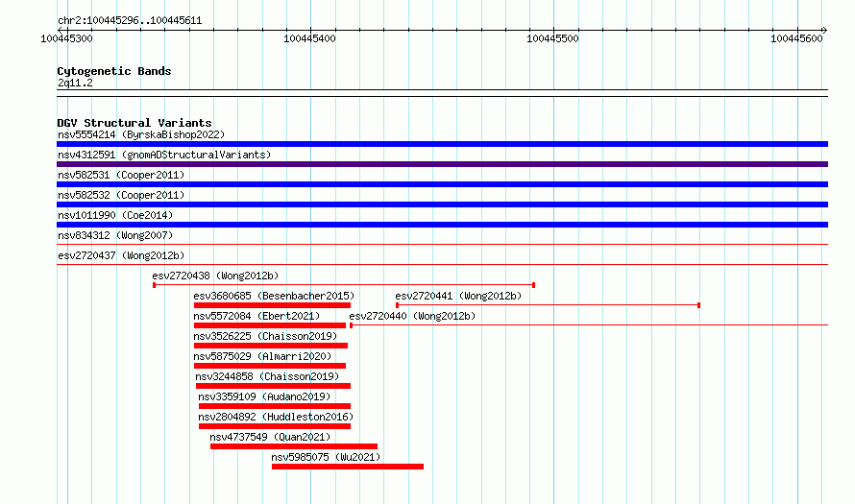
Task: Click the Cytogenetic Bands track title
Action: pyautogui.click(x=114, y=71)
